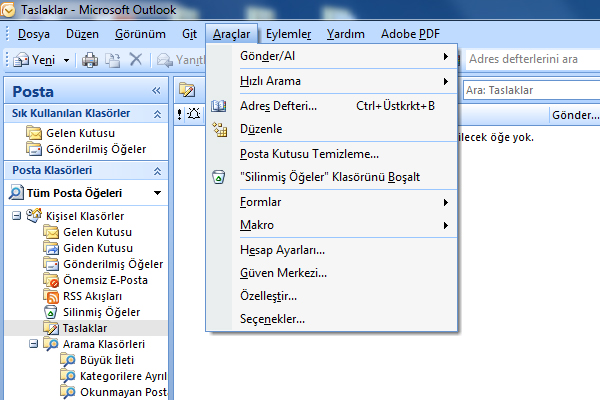Click the Giden Kutusu outbox icon
600x400 pixels.
(51, 248)
